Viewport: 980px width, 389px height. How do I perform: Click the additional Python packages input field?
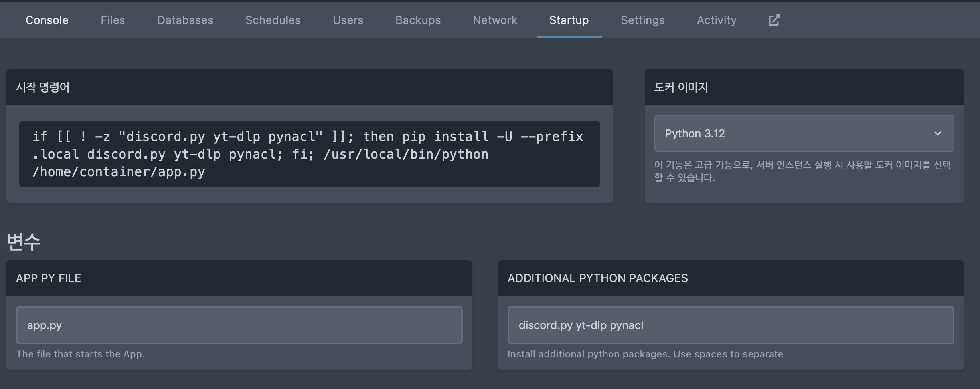coord(730,325)
